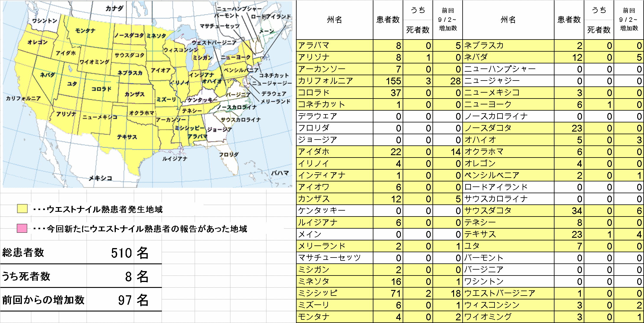Viewport: 644px width, 323px height.
Task: Select the オハイオ table cell
Action: pyautogui.click(x=508, y=140)
